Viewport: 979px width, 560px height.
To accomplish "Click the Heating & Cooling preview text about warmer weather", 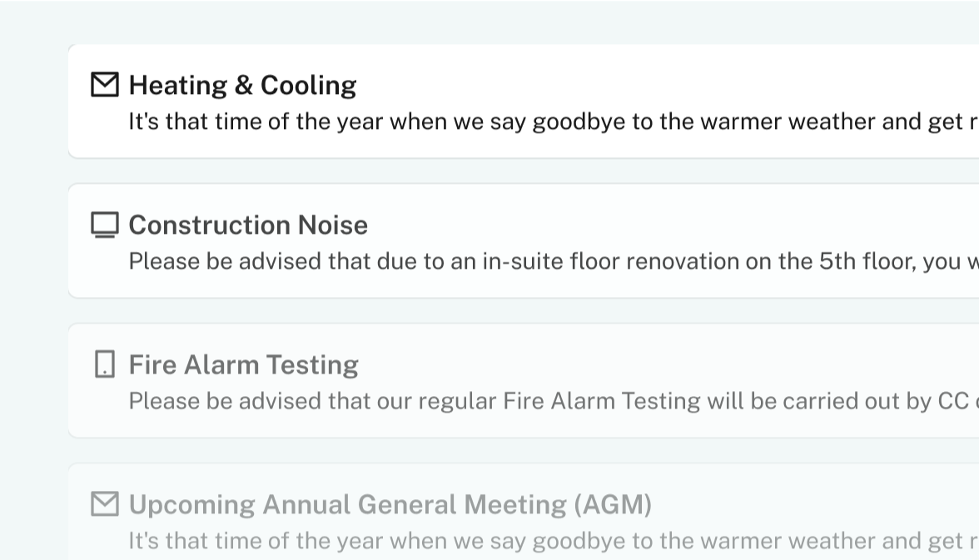I will [x=549, y=122].
